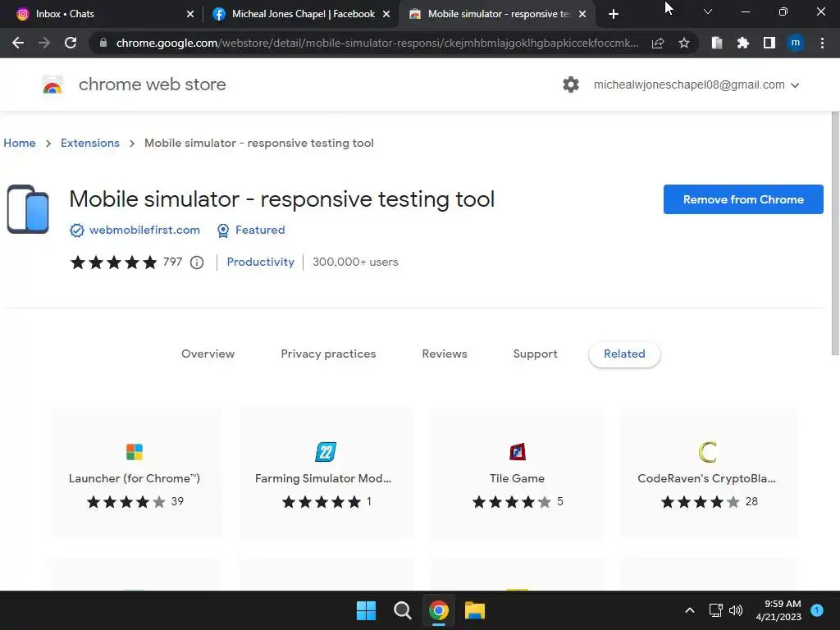Switch to the Privacy practices tab
Image resolution: width=840 pixels, height=630 pixels.
pos(328,354)
